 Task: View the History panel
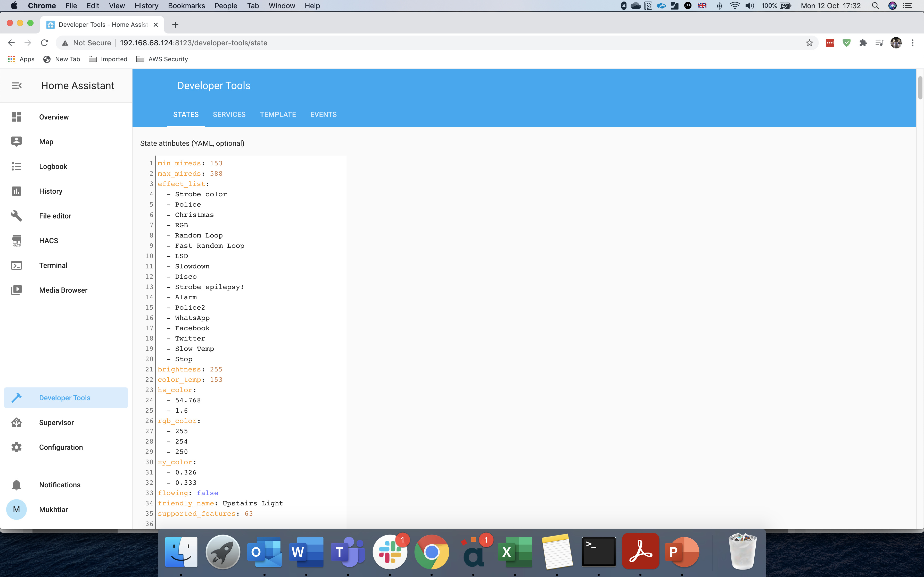(50, 191)
